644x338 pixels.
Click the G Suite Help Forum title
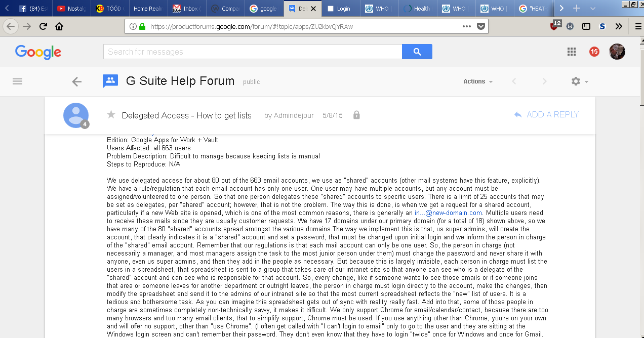[180, 81]
